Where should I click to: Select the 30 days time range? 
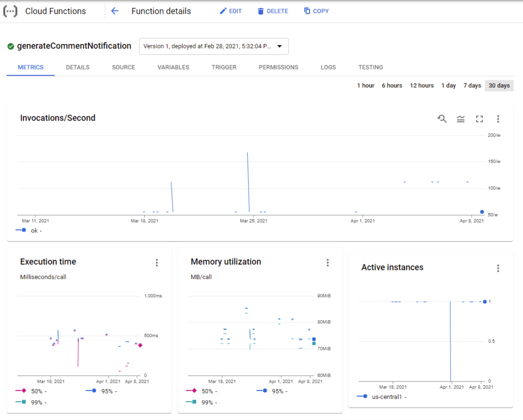click(500, 86)
